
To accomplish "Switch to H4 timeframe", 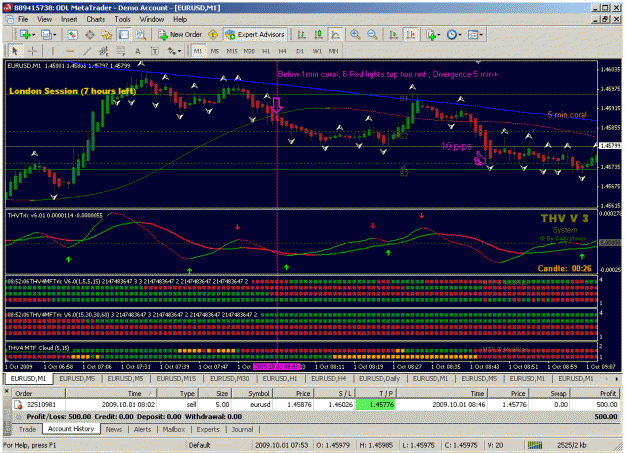I will click(283, 51).
